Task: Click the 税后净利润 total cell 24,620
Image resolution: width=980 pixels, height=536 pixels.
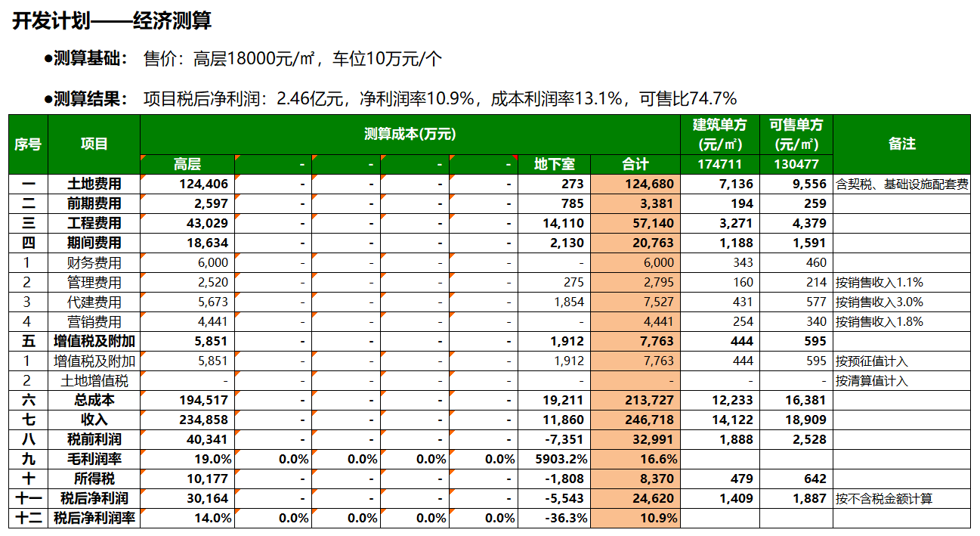Action: click(635, 498)
